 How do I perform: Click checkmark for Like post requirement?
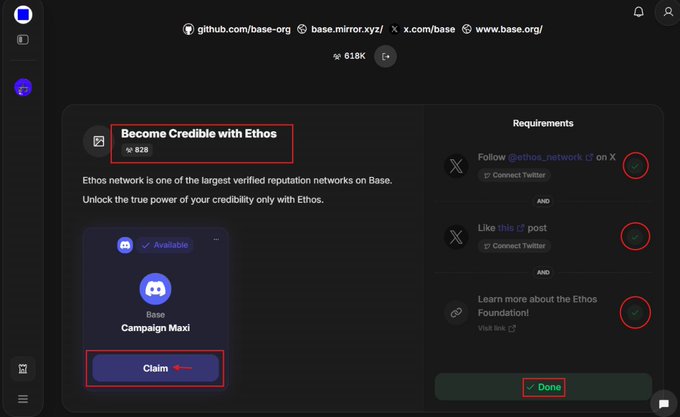click(x=635, y=237)
